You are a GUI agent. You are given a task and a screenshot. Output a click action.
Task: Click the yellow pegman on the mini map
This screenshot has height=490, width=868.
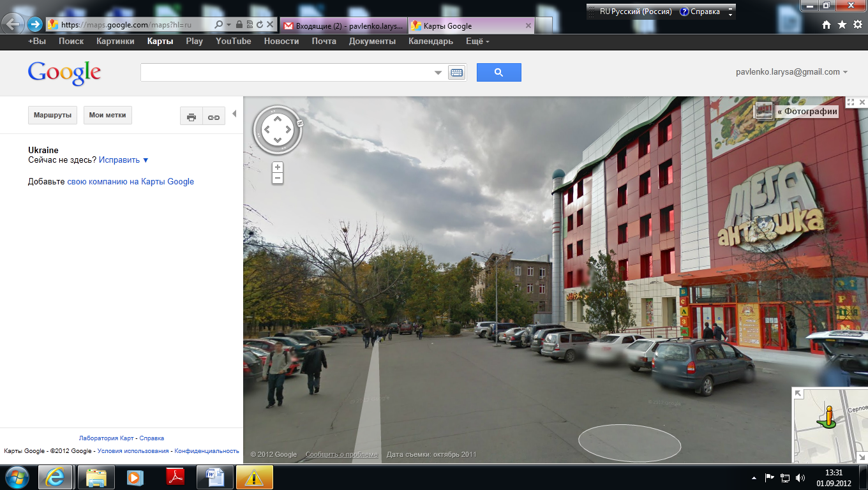point(828,417)
